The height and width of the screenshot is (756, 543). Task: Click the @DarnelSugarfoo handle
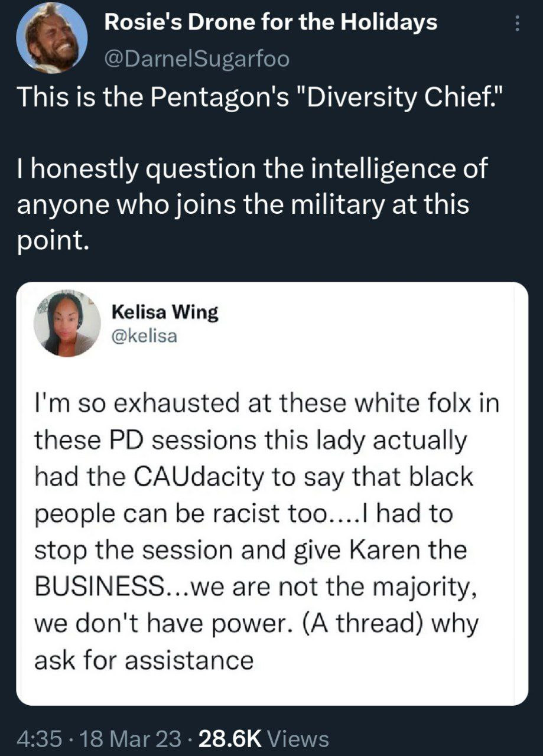point(197,58)
